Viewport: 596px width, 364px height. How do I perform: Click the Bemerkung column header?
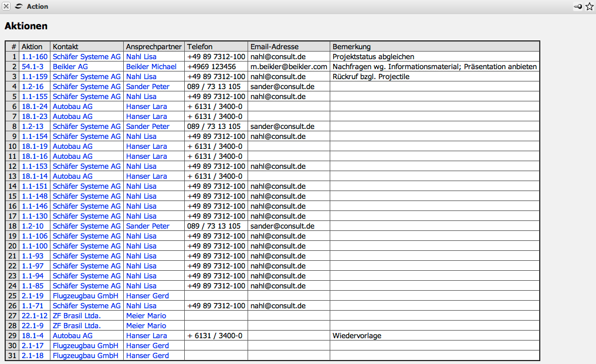click(x=351, y=47)
